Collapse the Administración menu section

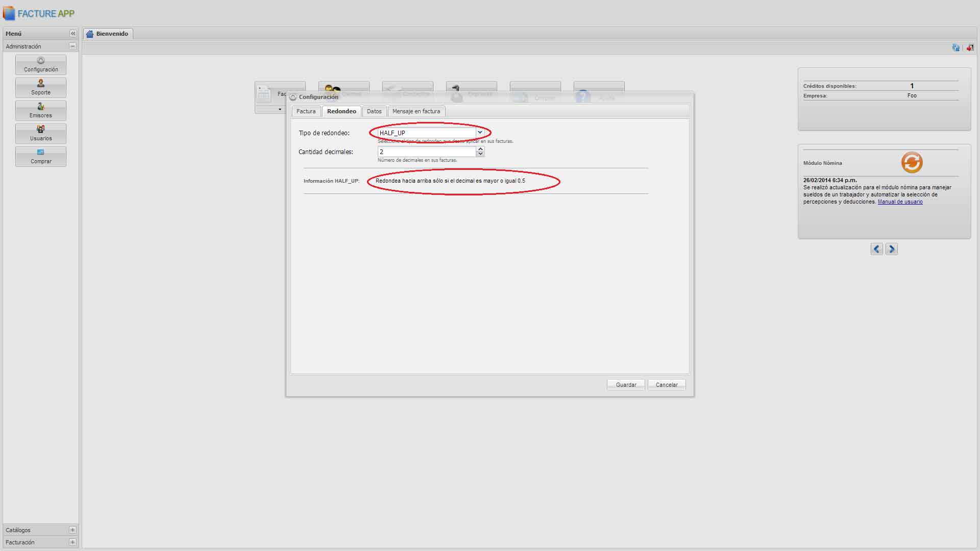click(x=72, y=46)
